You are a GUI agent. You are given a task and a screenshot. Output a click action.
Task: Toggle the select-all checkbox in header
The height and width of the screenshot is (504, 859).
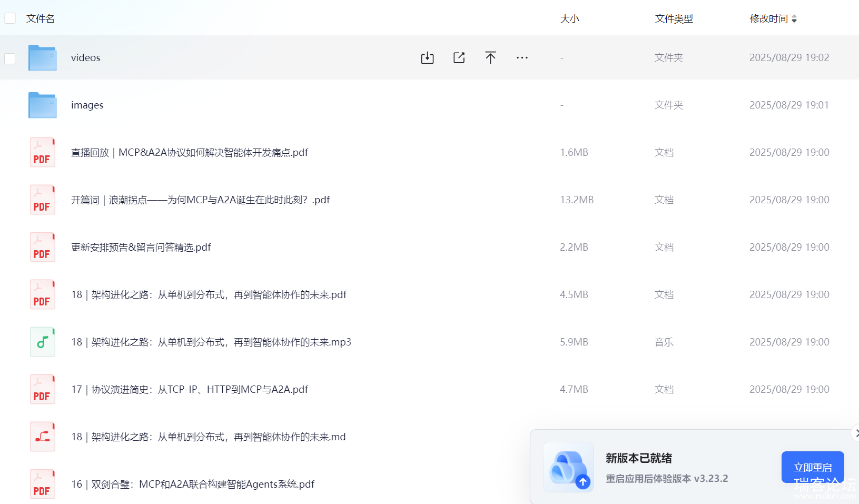pos(10,18)
